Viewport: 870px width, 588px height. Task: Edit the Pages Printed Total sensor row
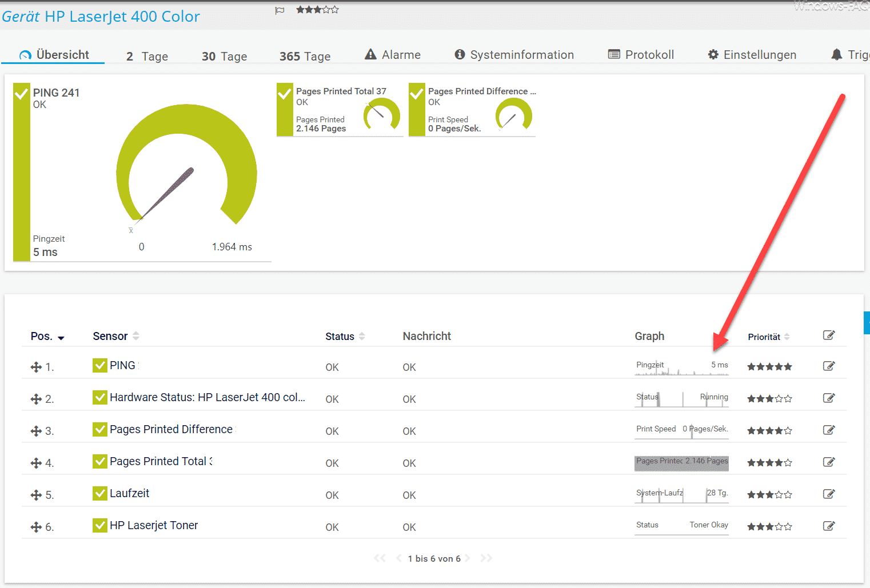829,462
